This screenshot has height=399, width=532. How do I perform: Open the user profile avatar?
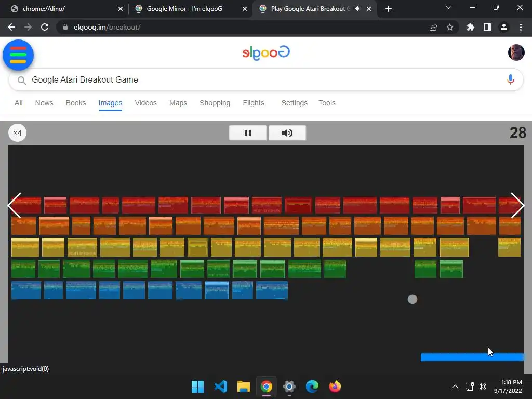pyautogui.click(x=516, y=52)
